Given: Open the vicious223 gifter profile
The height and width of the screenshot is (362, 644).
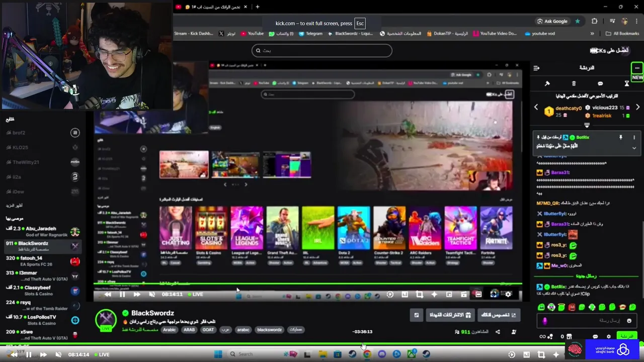Looking at the screenshot, I should point(605,108).
